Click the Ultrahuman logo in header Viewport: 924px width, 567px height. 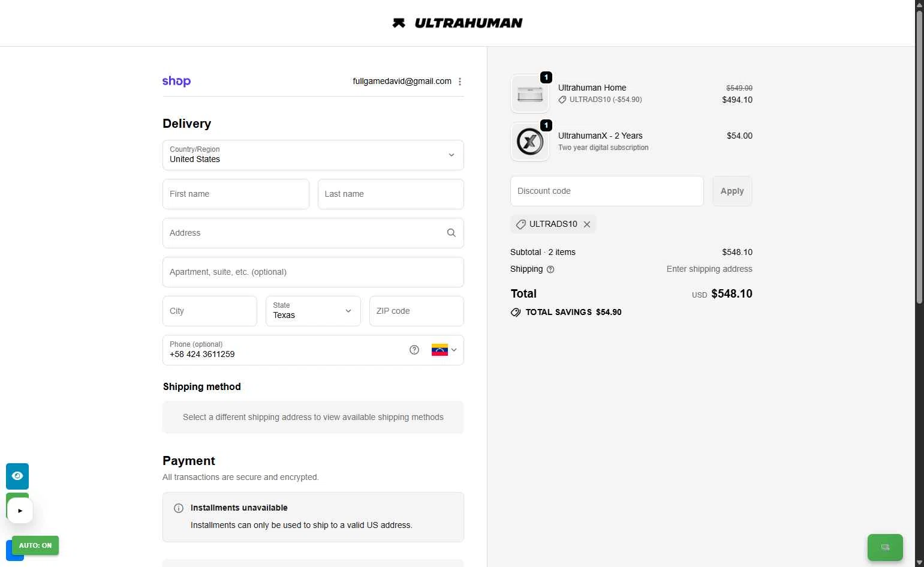point(457,23)
